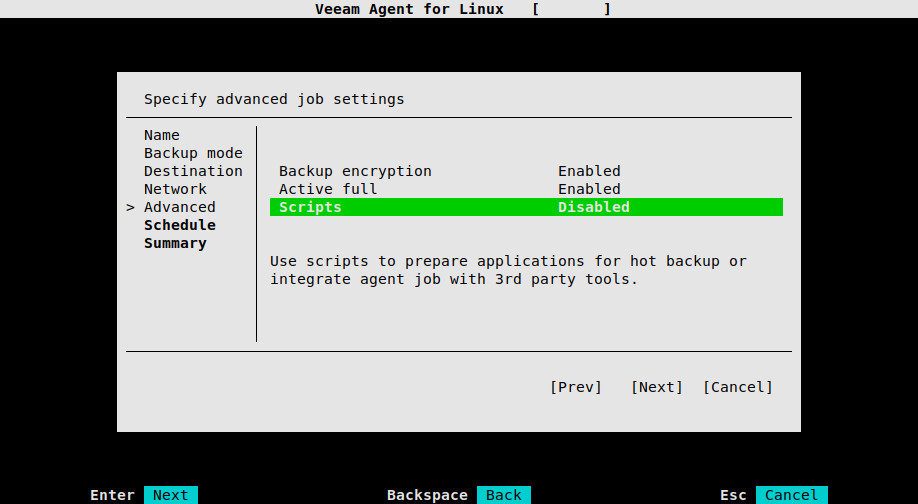Click the arrow marker beside Advanced

tap(131, 207)
